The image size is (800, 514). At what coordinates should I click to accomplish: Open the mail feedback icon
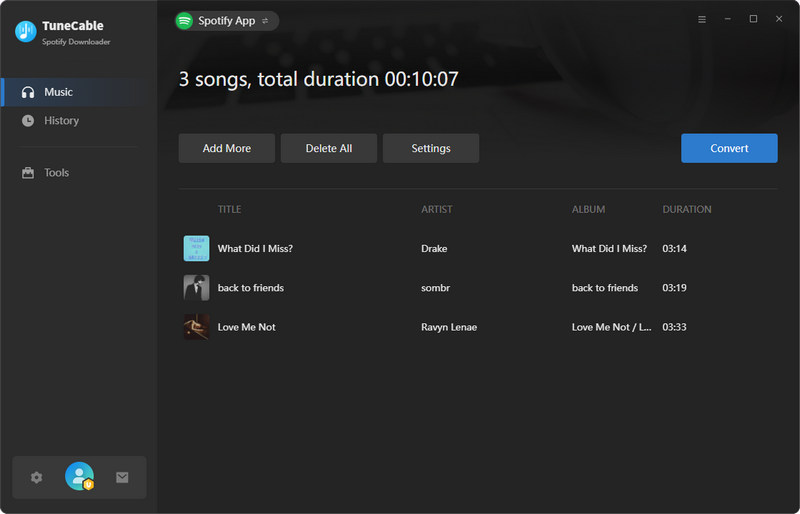[122, 478]
